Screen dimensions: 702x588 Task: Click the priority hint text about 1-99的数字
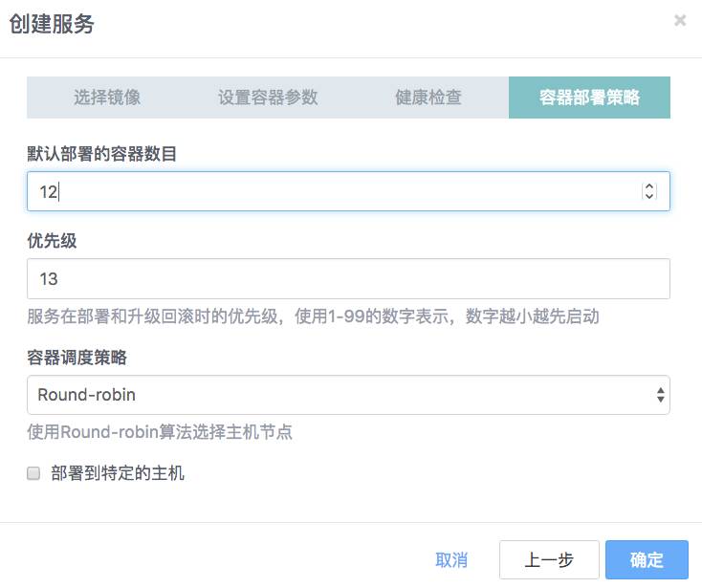click(x=313, y=316)
